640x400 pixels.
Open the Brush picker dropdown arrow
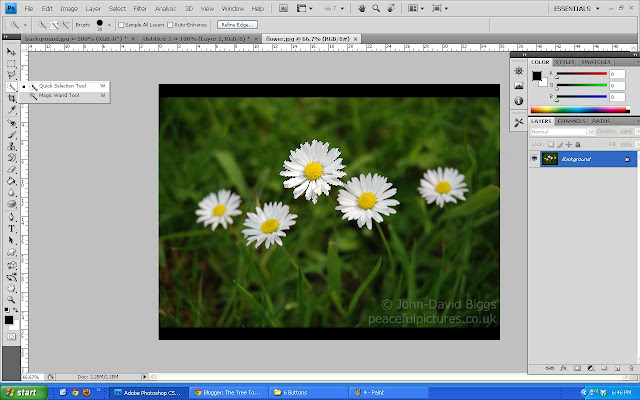(111, 23)
